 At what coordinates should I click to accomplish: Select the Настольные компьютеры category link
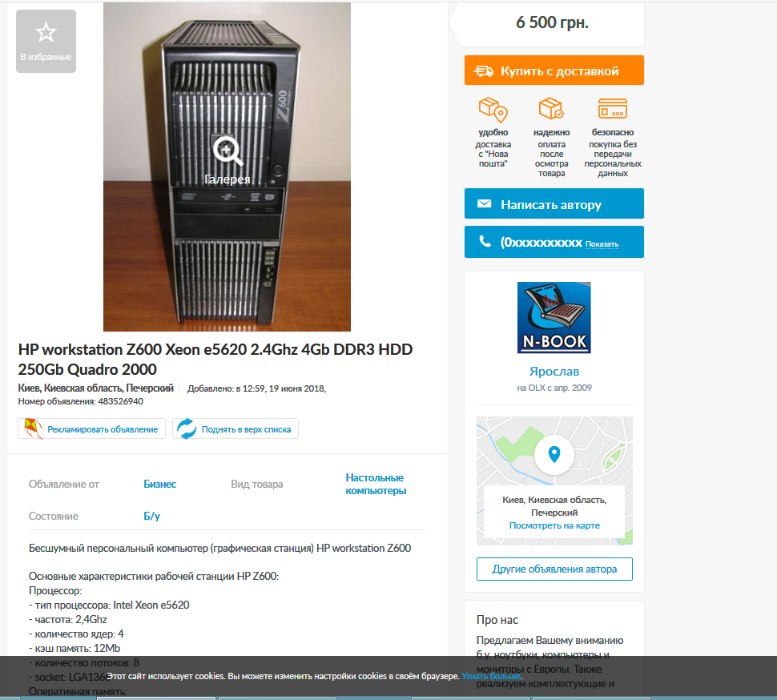(x=376, y=484)
